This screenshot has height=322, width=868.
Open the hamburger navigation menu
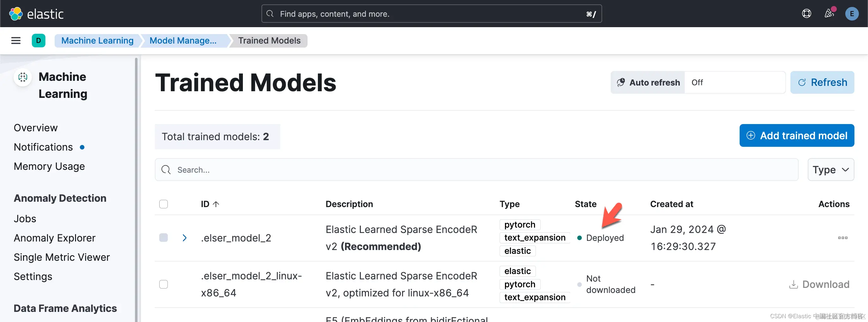click(16, 41)
